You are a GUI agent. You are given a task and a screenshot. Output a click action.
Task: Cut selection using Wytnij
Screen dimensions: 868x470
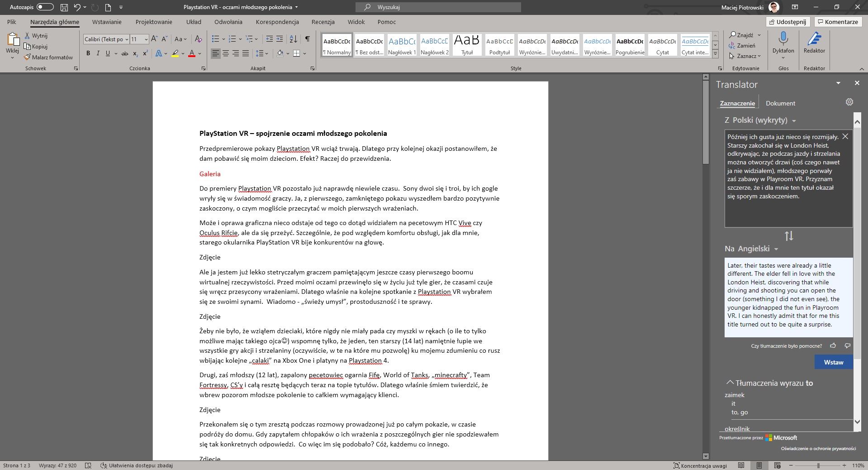pos(36,36)
